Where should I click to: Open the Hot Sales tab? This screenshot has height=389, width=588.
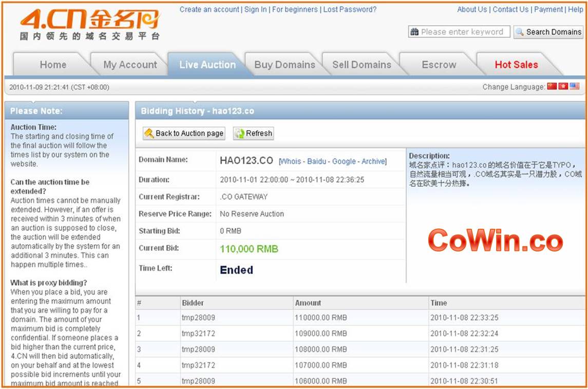pos(516,65)
